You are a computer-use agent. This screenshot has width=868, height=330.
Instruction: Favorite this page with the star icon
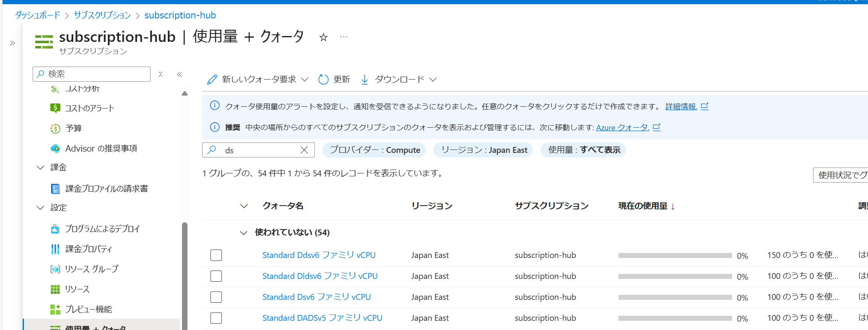point(323,37)
